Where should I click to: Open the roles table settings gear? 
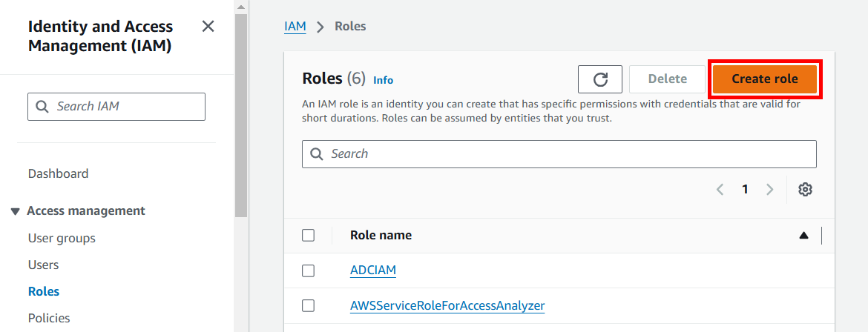click(x=805, y=189)
